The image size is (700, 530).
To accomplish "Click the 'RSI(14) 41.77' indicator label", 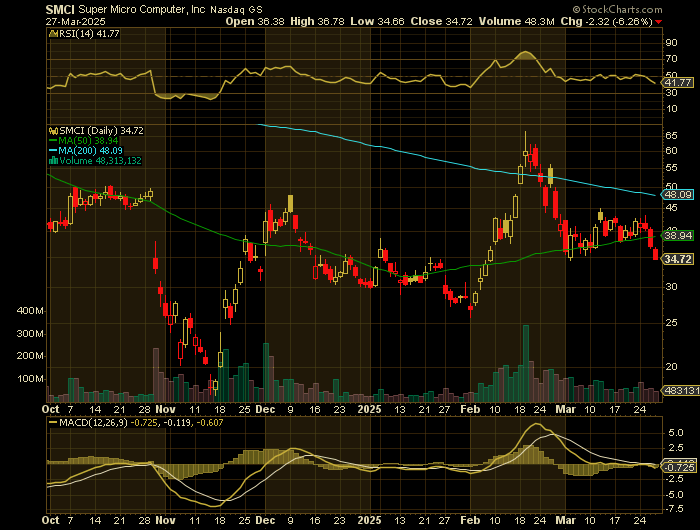I will pos(89,33).
